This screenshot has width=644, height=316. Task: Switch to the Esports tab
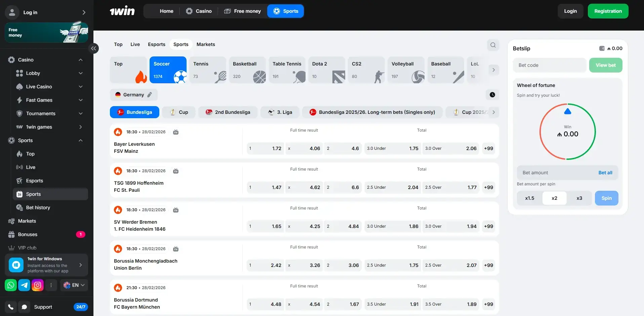(157, 44)
